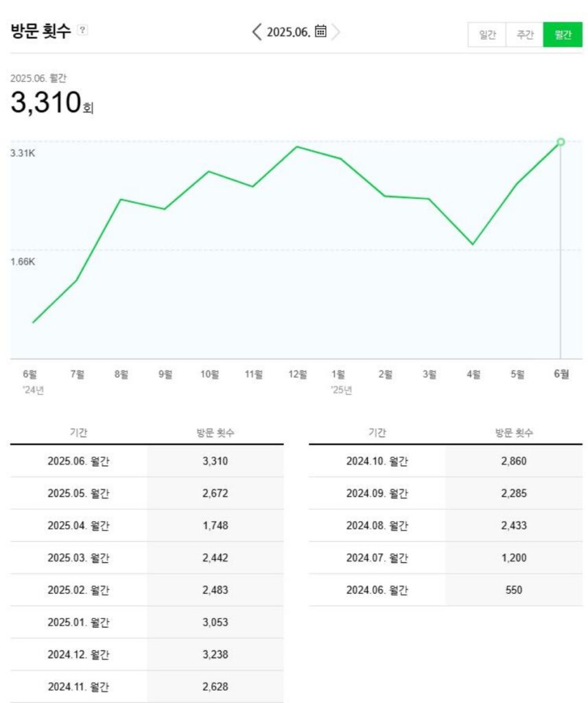
Task: Switch to weekly (주간) view
Action: tap(525, 35)
